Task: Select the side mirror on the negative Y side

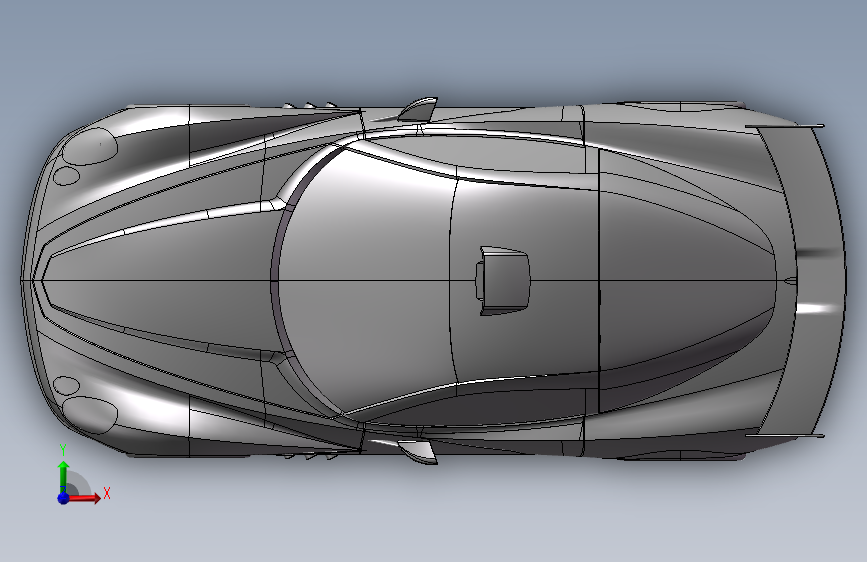Action: 418,452
